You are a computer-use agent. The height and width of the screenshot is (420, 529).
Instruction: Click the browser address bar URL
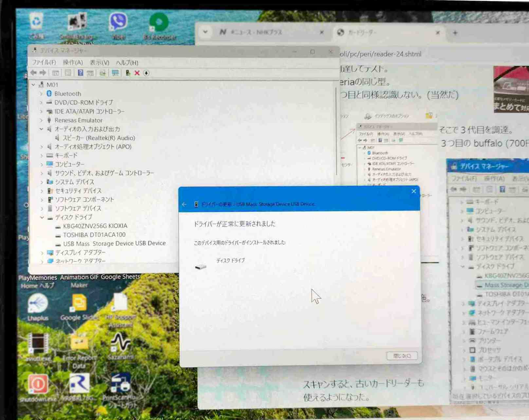click(380, 54)
